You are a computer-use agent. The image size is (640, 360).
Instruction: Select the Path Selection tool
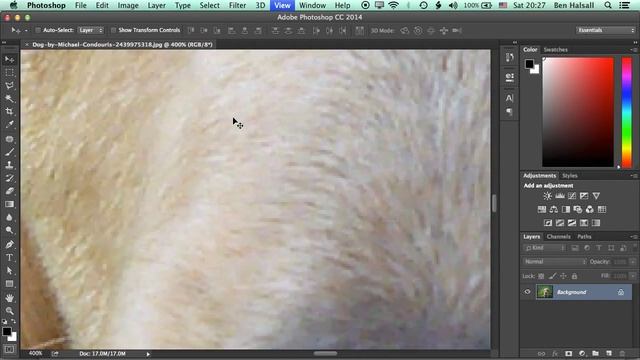click(9, 271)
